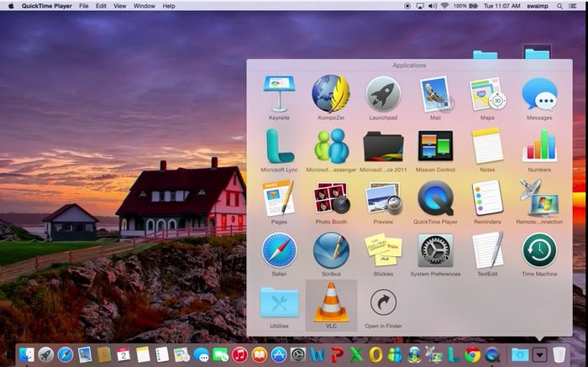588x367 pixels.
Task: Launch Microsoft Excel from the Dock
Action: [356, 354]
